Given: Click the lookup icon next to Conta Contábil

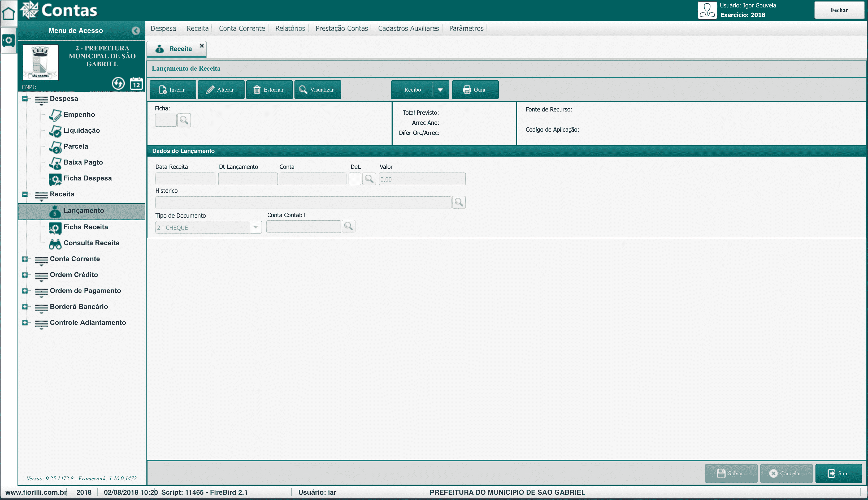Looking at the screenshot, I should pyautogui.click(x=348, y=226).
